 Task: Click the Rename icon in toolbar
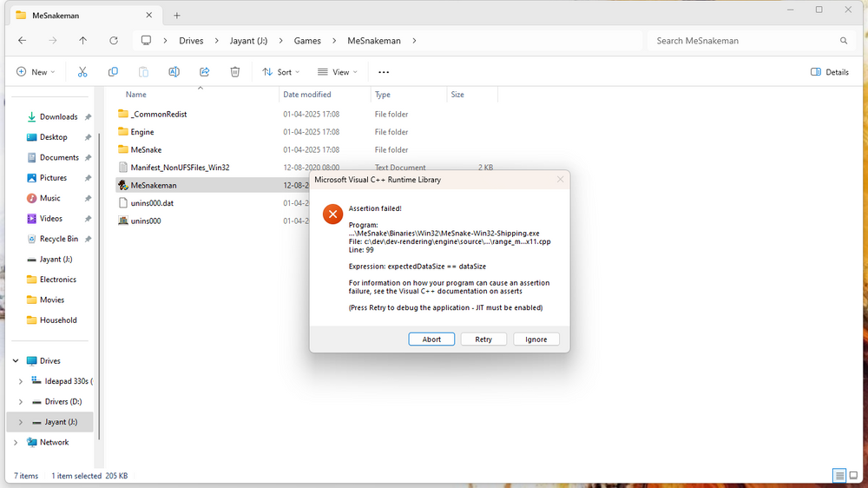[x=174, y=72]
